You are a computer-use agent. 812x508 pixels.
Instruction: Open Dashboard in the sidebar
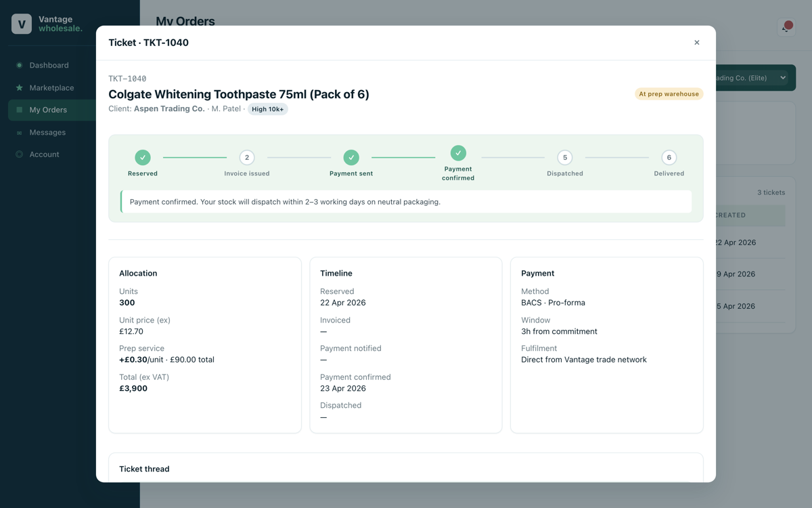tap(49, 65)
